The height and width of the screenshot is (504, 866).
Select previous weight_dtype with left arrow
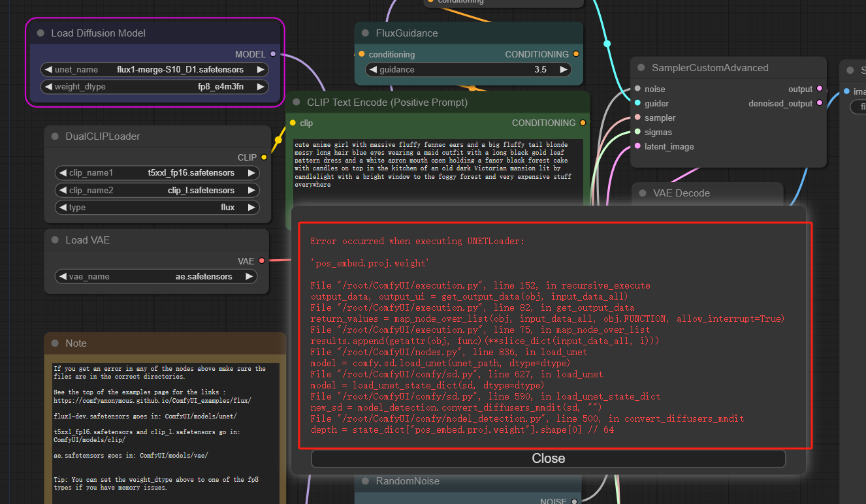pos(48,87)
